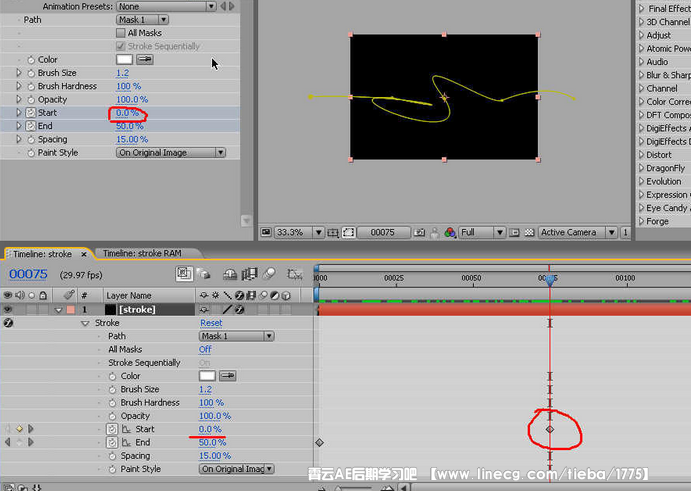Screen dimensions: 691x491
Task: Click the End stopwatch in Effect Controls
Action: (x=30, y=126)
